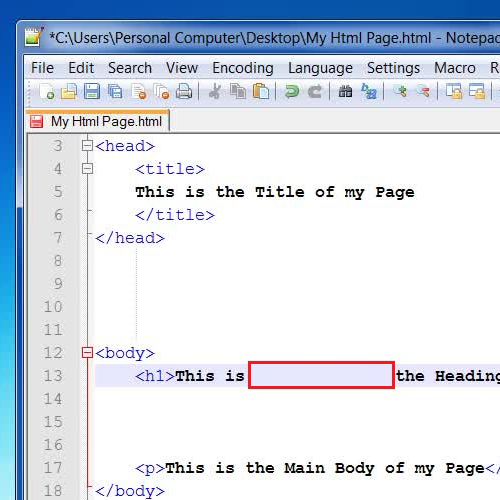Click the opening <title> tag on line 4
Viewport: 500px width, 500px height.
[x=170, y=169]
